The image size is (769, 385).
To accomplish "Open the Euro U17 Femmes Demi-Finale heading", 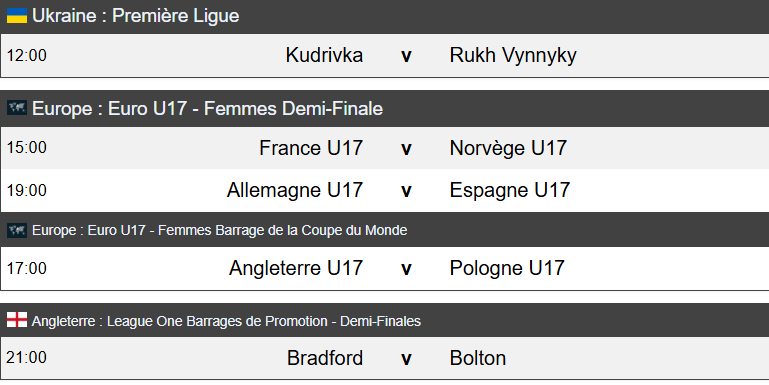I will pos(207,108).
